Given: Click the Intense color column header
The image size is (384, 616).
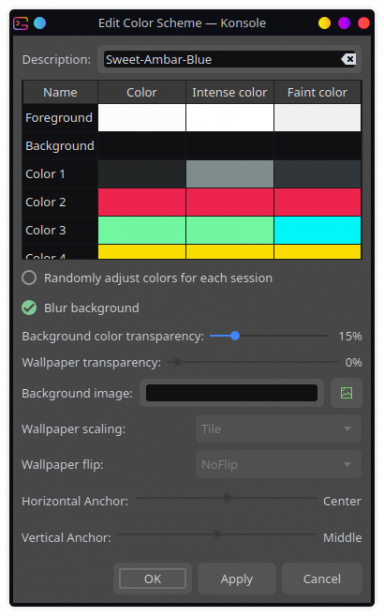Looking at the screenshot, I should (x=230, y=92).
